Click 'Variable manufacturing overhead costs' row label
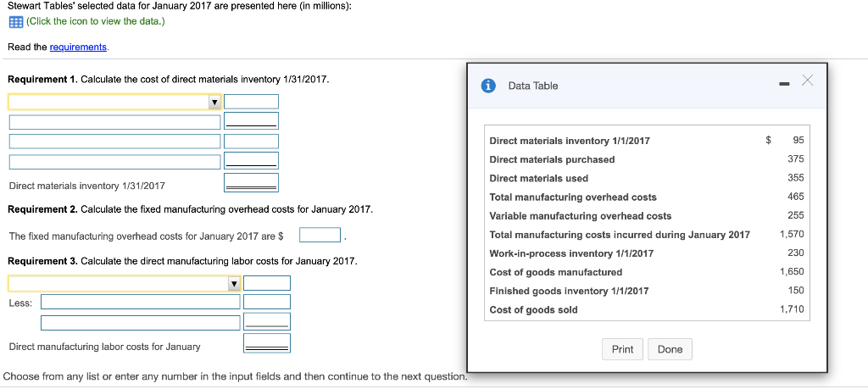The height and width of the screenshot is (389, 868). 580,216
